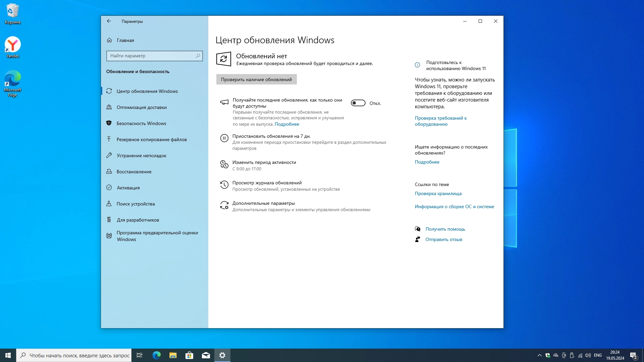Image resolution: width=644 pixels, height=362 pixels.
Task: Show hidden system tray icons
Action: [539, 355]
